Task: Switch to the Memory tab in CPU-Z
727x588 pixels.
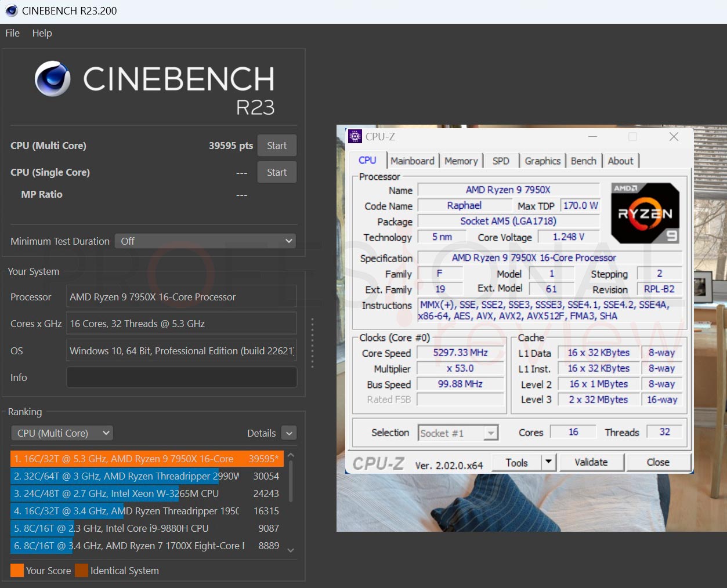Action: coord(461,161)
